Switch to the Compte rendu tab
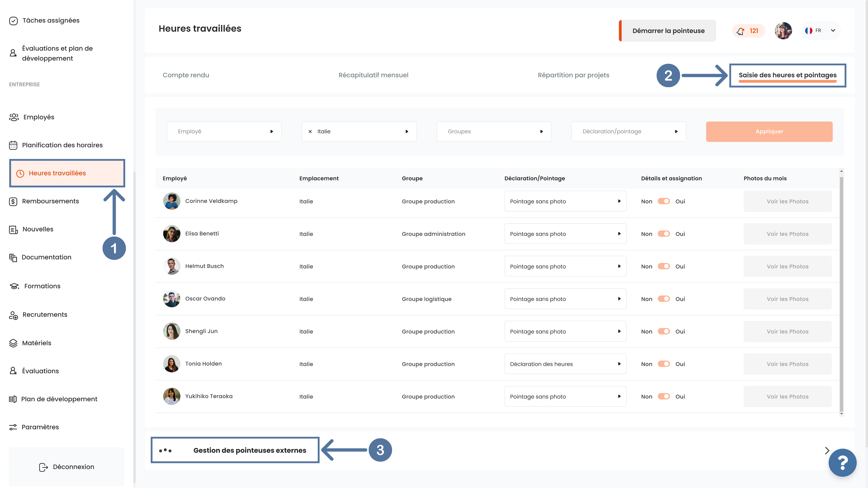868x488 pixels. point(186,75)
